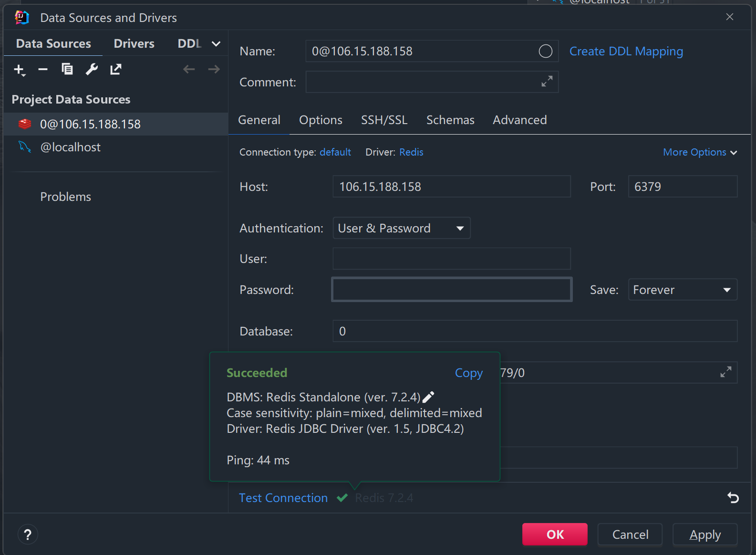756x555 pixels.
Task: Expand More Options menu
Action: pyautogui.click(x=700, y=152)
